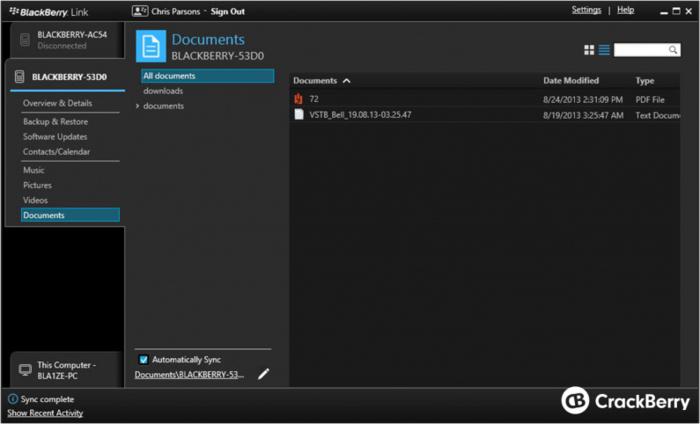Toggle Automatically Sync checkbox
Image resolution: width=700 pixels, height=424 pixels.
click(x=144, y=359)
